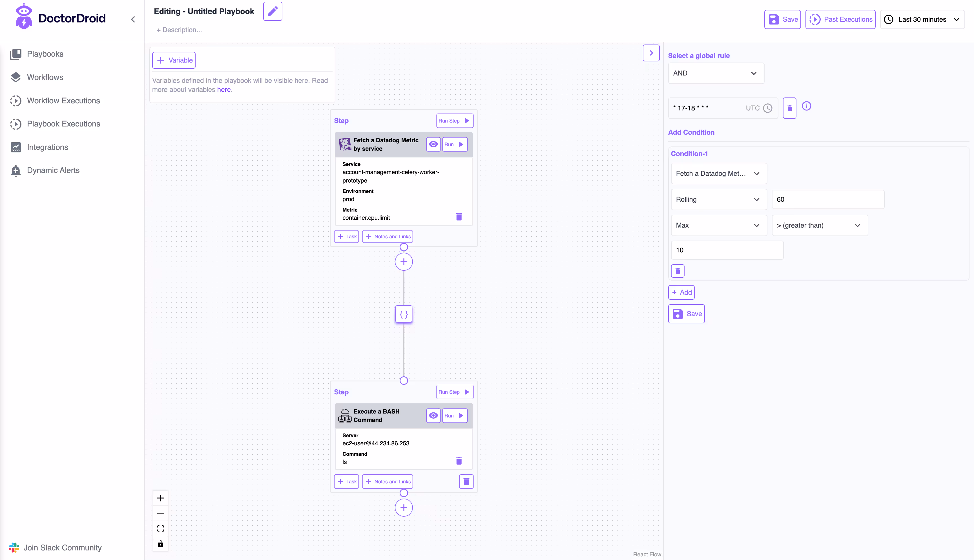
Task: Open the Max function dropdown
Action: tap(719, 225)
